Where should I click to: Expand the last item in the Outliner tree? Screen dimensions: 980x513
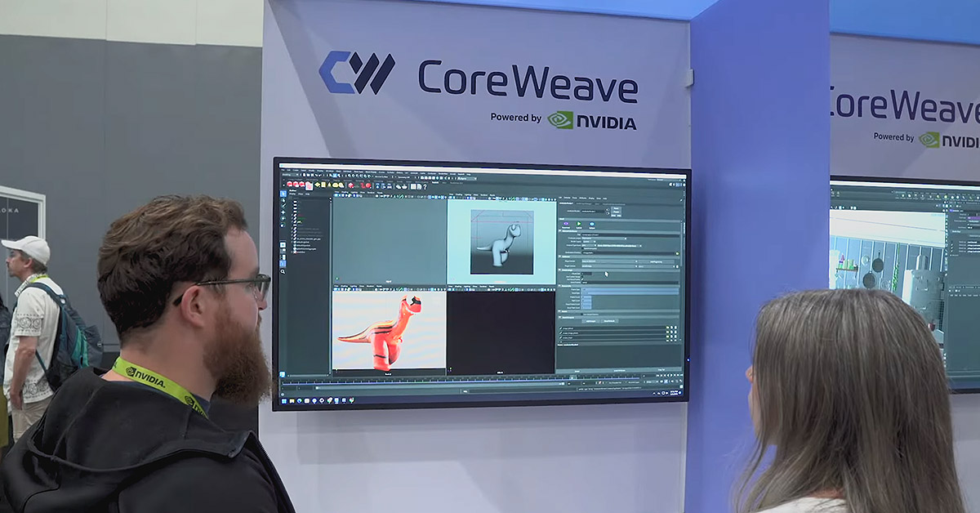tap(294, 252)
